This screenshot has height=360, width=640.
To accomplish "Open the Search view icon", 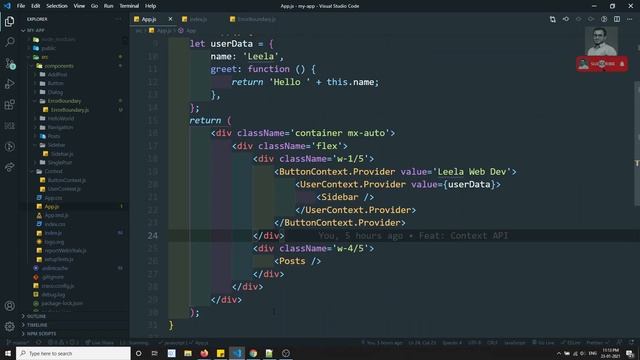I will (x=9, y=42).
